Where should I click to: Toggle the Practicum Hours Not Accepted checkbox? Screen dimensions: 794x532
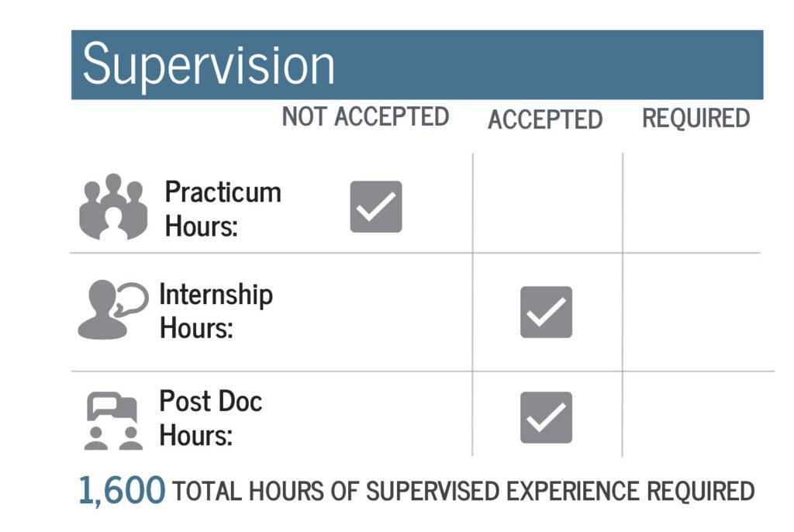pos(376,207)
